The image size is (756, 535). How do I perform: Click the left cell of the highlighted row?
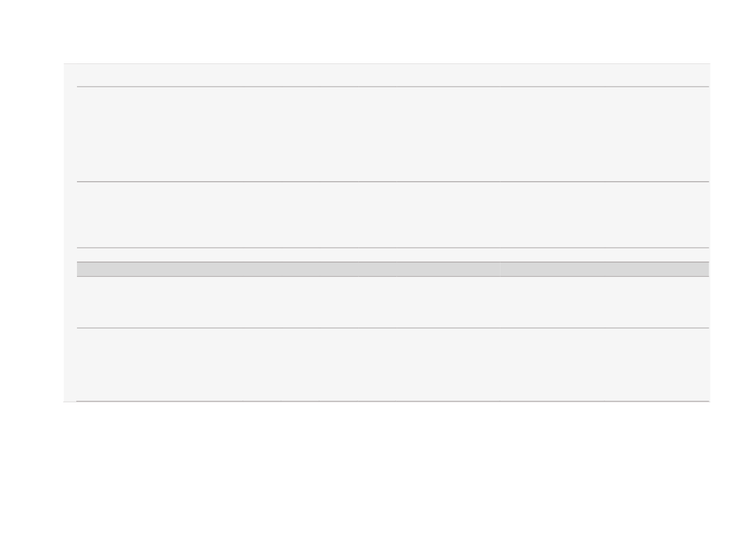289,269
